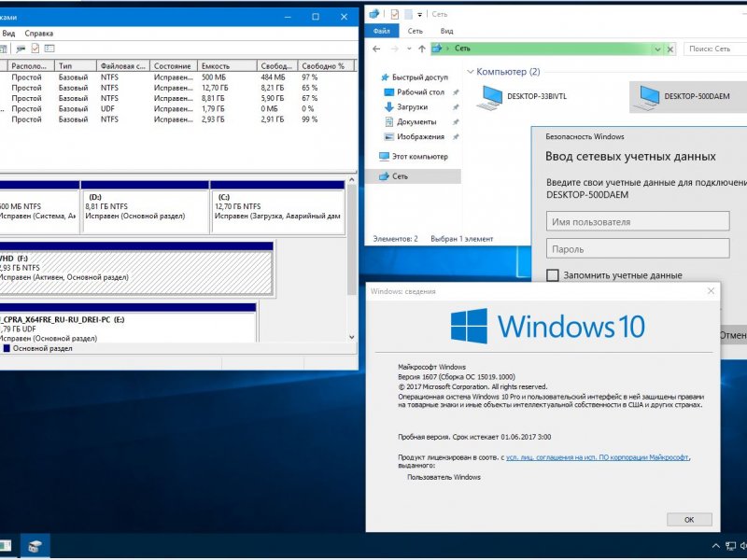Click the list-view icon in Disk Management toolbar

[x=49, y=49]
